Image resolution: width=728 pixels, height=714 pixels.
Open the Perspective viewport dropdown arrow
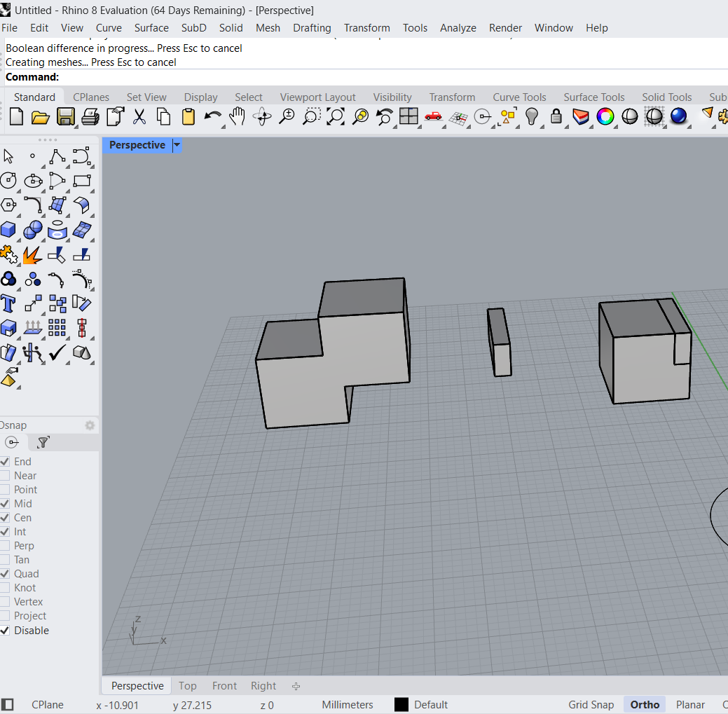(177, 145)
